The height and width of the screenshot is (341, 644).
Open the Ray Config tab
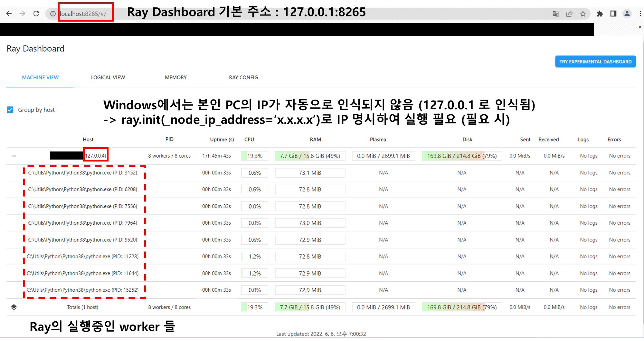coord(243,78)
